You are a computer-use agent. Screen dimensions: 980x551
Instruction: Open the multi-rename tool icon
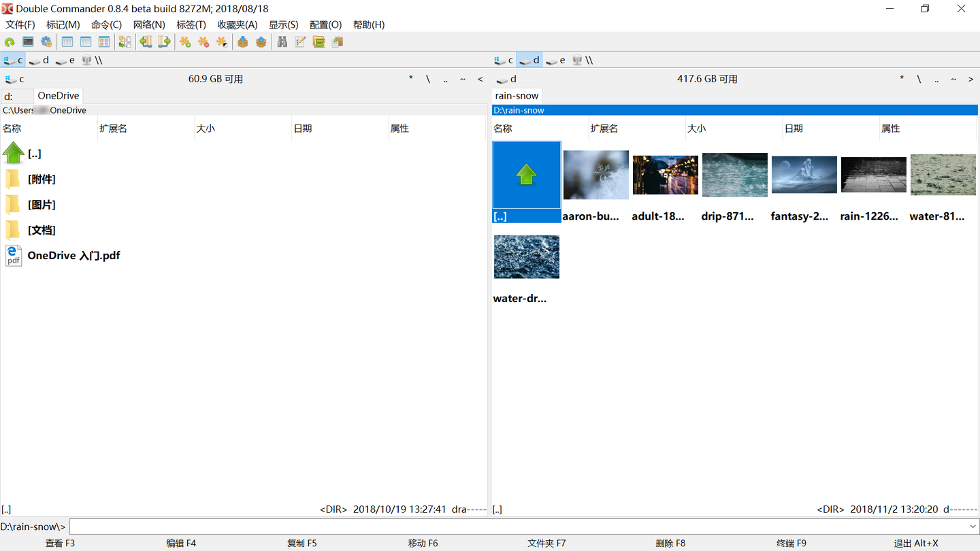pyautogui.click(x=301, y=42)
